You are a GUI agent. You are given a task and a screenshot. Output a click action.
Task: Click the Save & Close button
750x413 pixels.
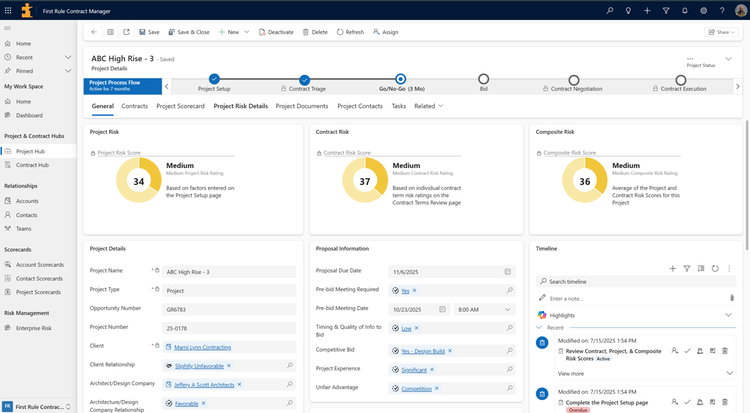[x=188, y=32]
